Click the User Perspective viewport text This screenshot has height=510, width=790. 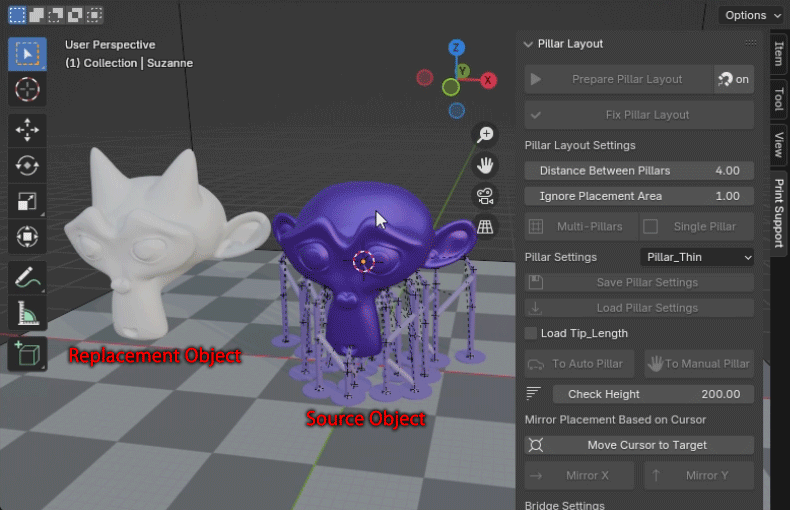[110, 45]
